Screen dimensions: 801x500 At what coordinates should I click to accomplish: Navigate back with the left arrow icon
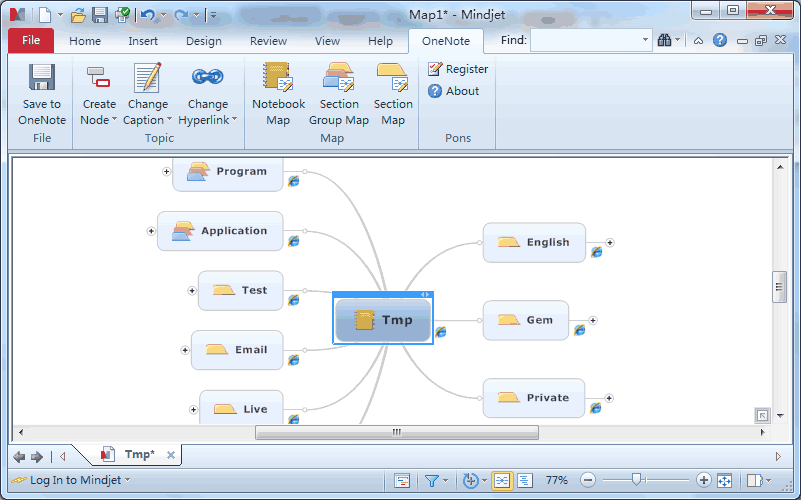[x=19, y=457]
